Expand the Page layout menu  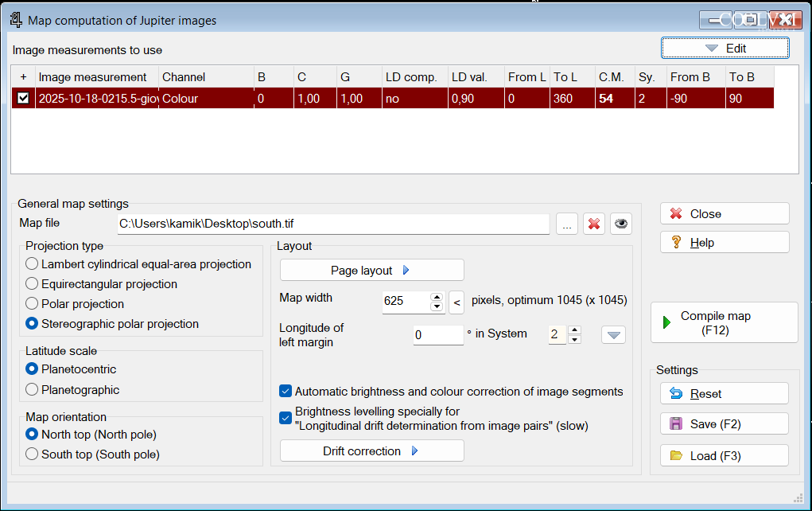pyautogui.click(x=371, y=271)
